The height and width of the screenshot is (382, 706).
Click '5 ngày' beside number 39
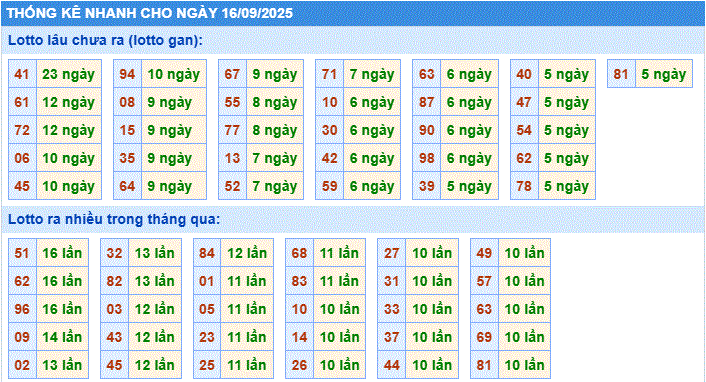[x=469, y=186]
